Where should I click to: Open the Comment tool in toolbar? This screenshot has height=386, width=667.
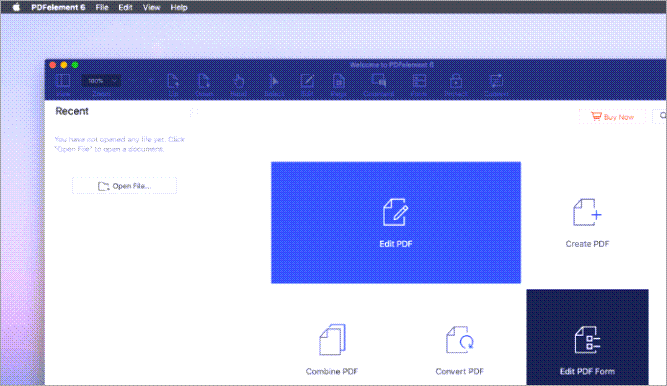[379, 84]
